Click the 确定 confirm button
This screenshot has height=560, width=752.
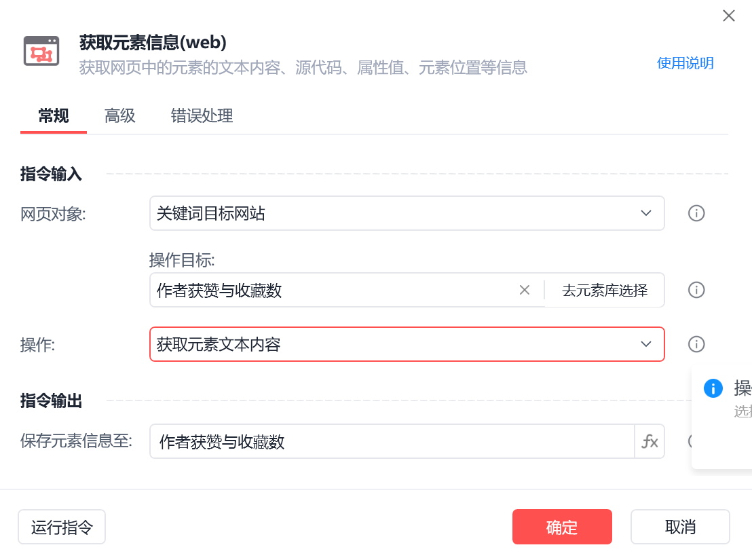(x=561, y=527)
